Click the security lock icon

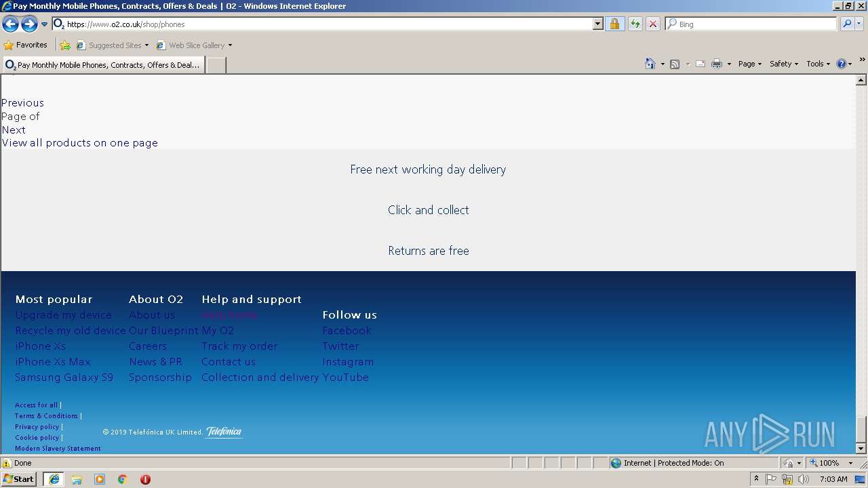click(x=615, y=24)
